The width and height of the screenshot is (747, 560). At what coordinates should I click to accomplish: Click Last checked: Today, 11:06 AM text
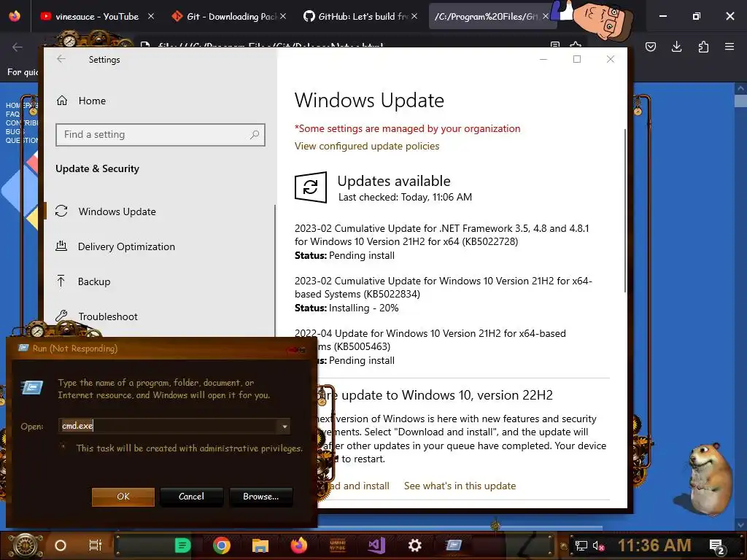pyautogui.click(x=405, y=197)
